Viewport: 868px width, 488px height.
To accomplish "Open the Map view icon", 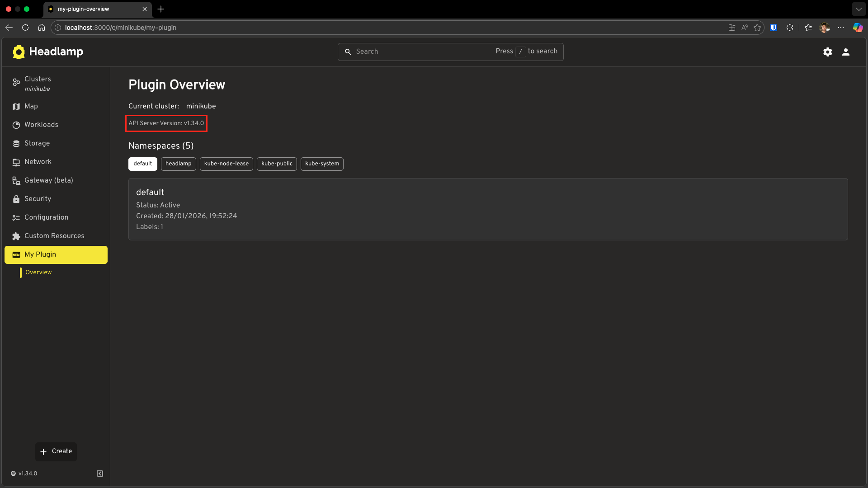I will click(x=16, y=106).
